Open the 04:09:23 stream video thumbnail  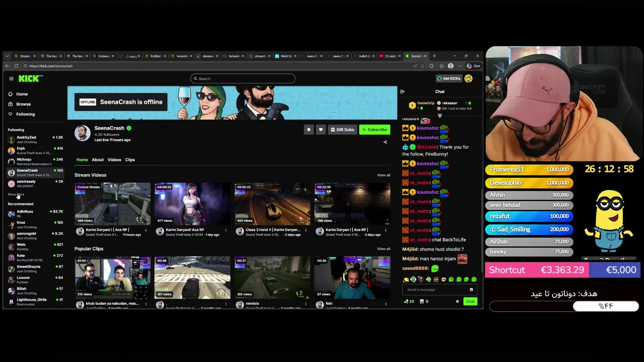(192, 204)
